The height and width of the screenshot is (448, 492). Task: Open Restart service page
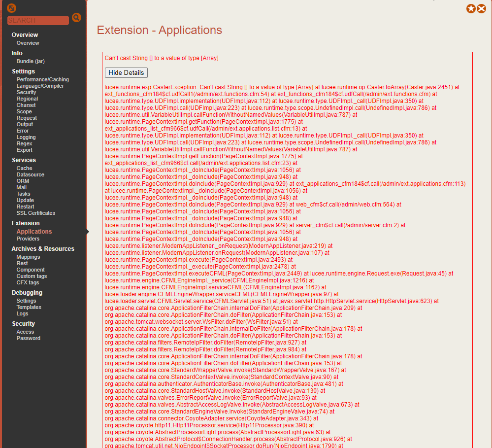(x=26, y=207)
